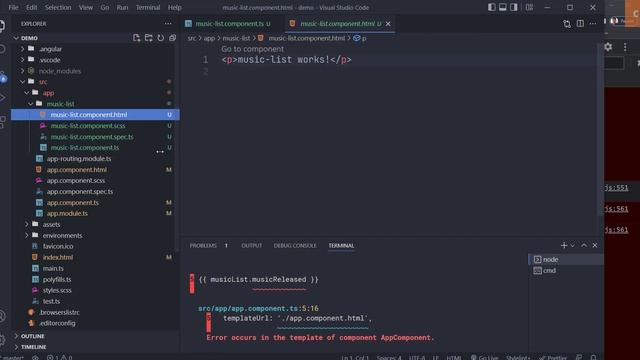The height and width of the screenshot is (360, 640).
Task: Maximize the panel size with the chevron
Action: pyautogui.click(x=584, y=245)
